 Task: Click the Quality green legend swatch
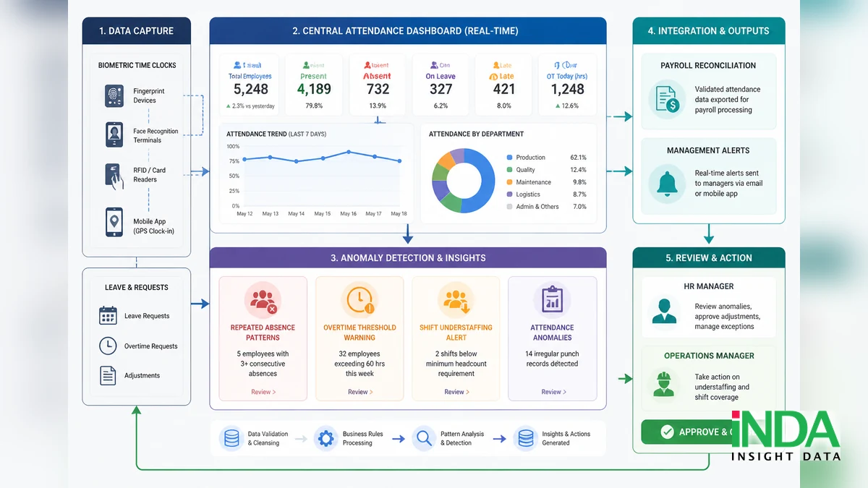pos(509,170)
